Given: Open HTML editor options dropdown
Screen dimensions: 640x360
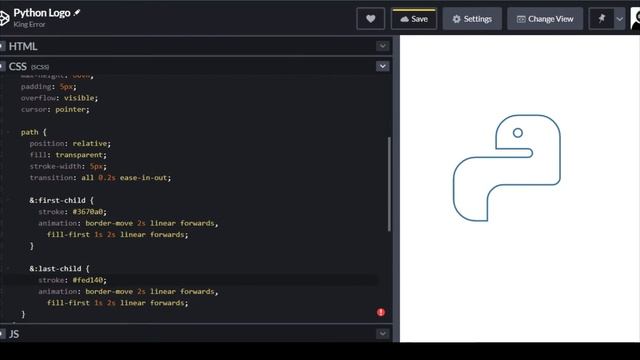Looking at the screenshot, I should 382,46.
